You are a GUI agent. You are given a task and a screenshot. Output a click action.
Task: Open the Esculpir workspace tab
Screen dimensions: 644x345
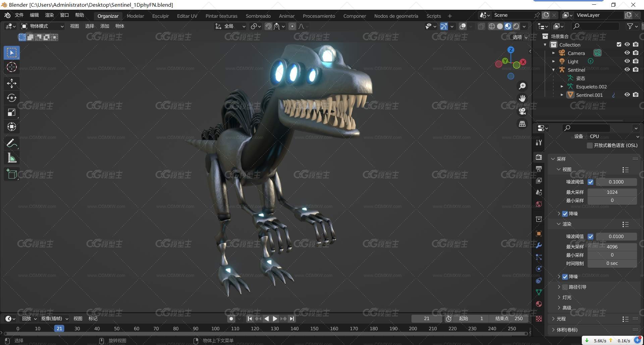coord(160,16)
